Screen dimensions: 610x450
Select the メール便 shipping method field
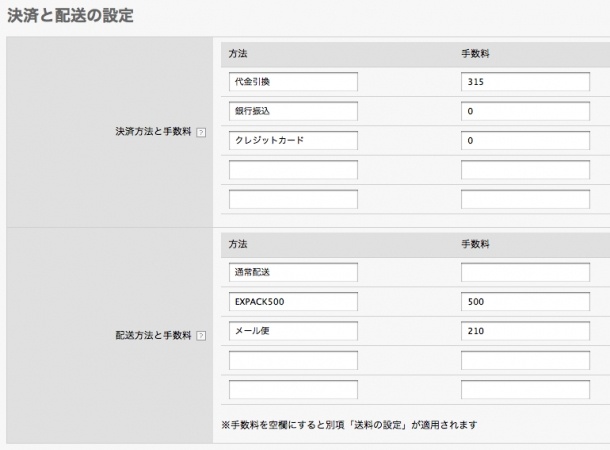coord(293,331)
